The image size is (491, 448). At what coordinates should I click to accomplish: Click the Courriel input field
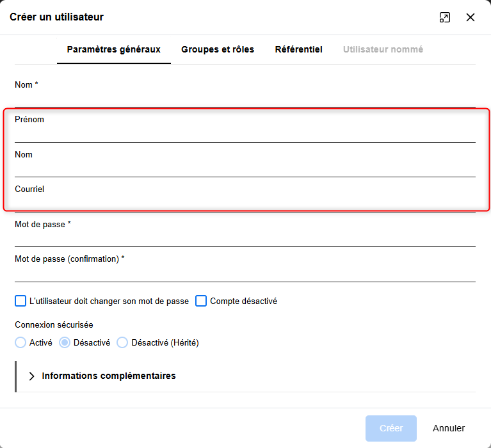245,202
